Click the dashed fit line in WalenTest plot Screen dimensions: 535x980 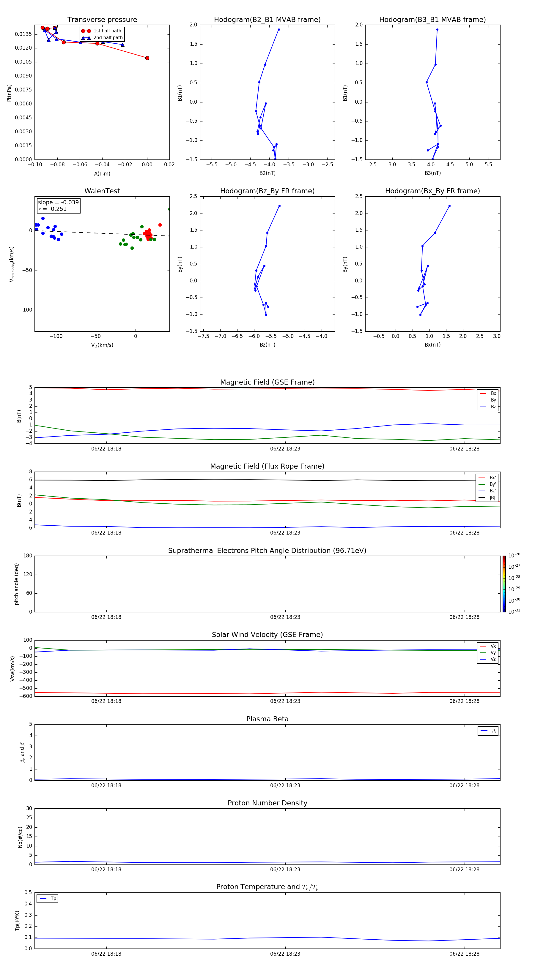(x=102, y=233)
